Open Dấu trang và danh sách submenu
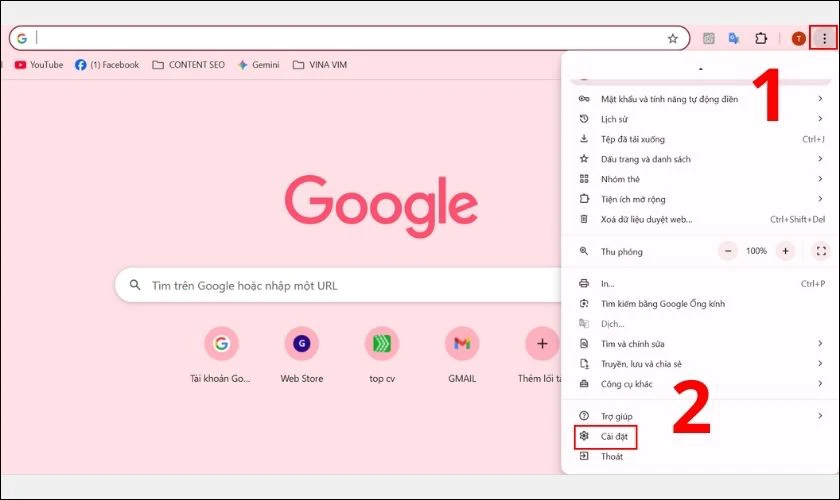The width and height of the screenshot is (840, 500). coord(700,159)
